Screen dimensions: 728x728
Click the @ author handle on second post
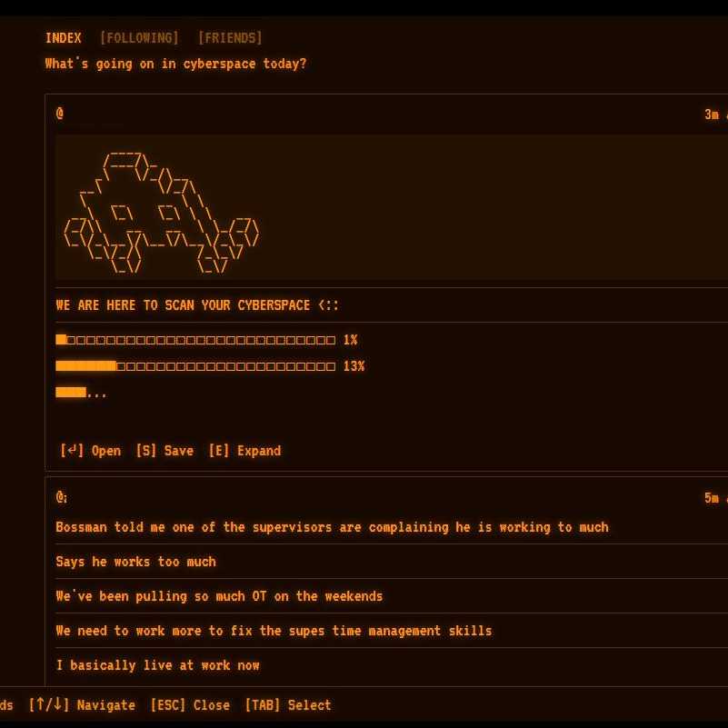pyautogui.click(x=61, y=497)
